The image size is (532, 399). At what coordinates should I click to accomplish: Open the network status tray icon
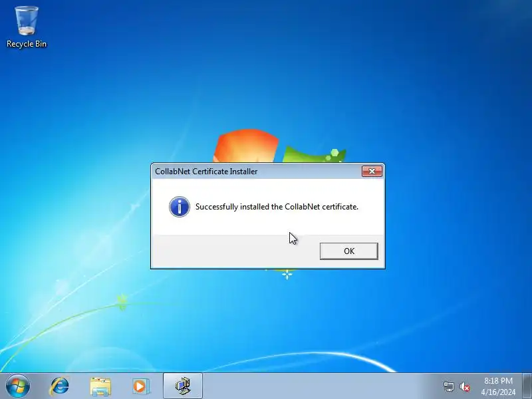(448, 386)
